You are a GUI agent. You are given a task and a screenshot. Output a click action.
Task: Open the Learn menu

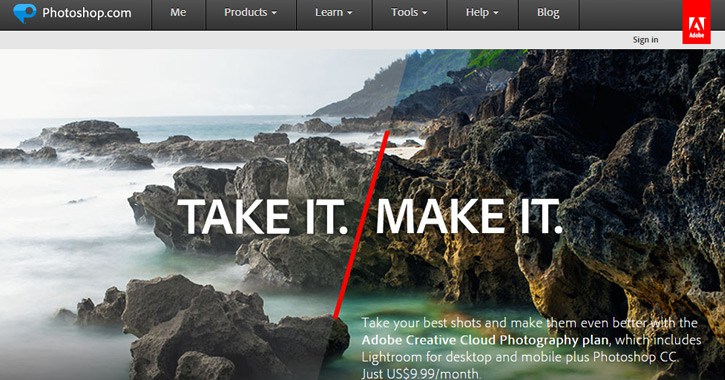tap(333, 12)
